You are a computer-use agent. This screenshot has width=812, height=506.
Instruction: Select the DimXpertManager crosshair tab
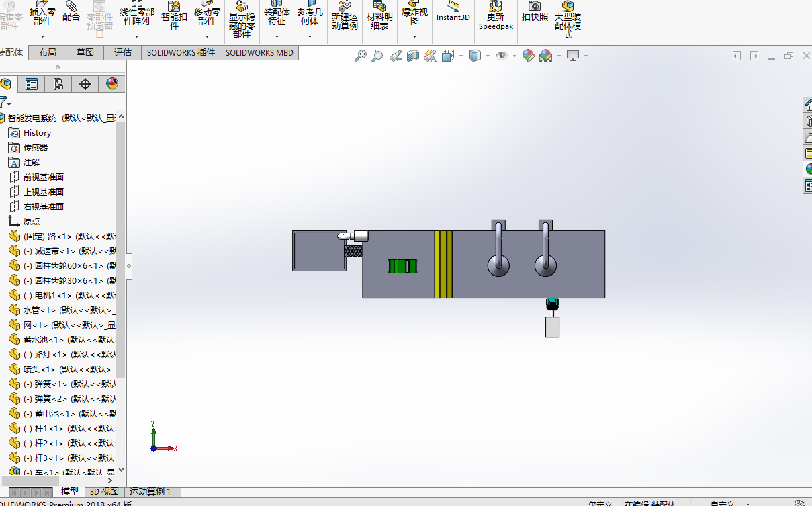click(x=85, y=84)
